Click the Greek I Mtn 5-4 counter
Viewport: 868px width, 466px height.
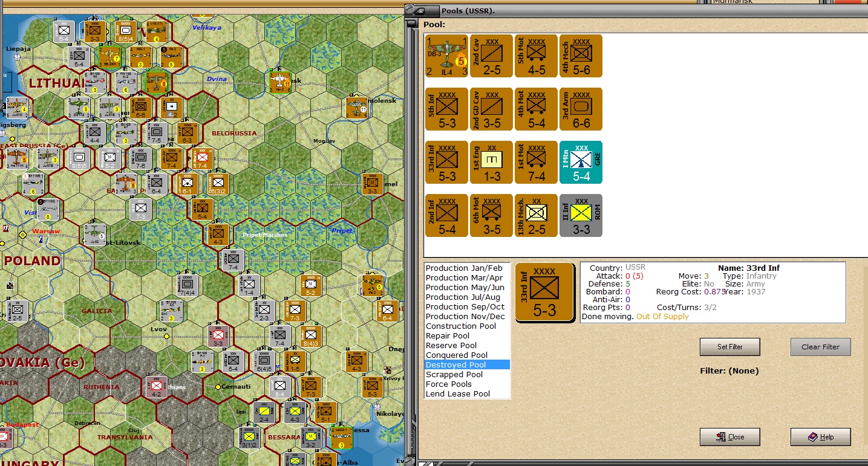point(581,163)
